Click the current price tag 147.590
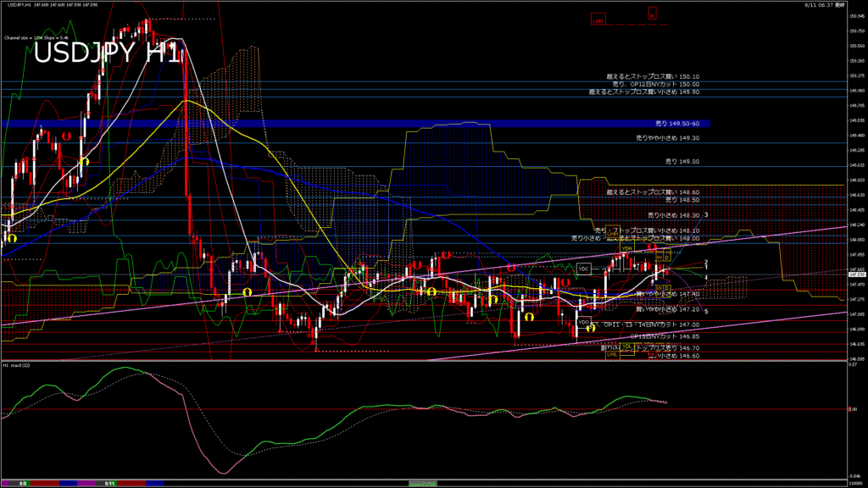 tap(856, 274)
